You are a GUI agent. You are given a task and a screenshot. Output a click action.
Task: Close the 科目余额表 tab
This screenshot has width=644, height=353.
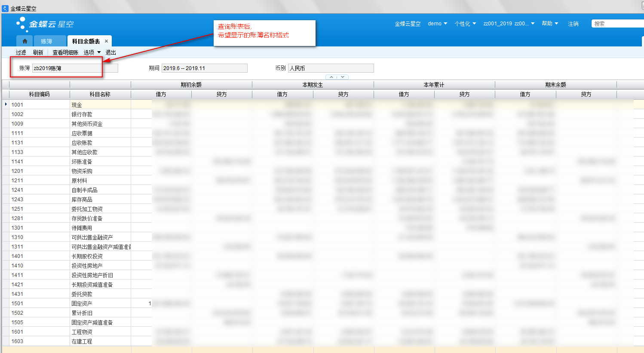coord(106,41)
